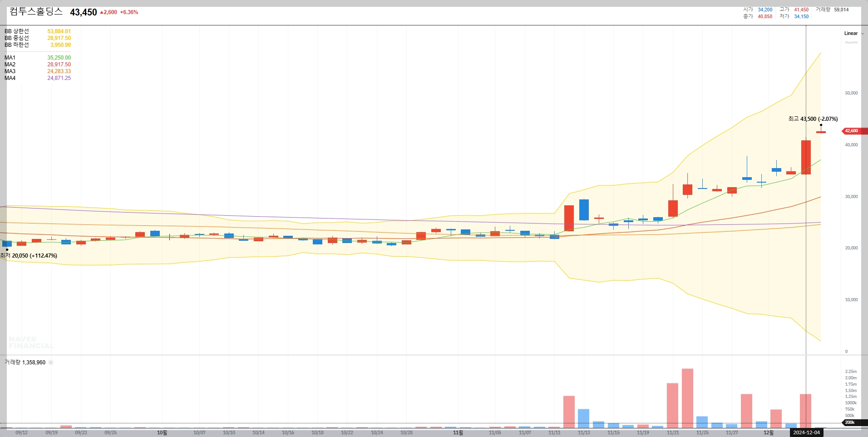This screenshot has height=437, width=868.
Task: Click the 09/12 date label
Action: tap(21, 432)
